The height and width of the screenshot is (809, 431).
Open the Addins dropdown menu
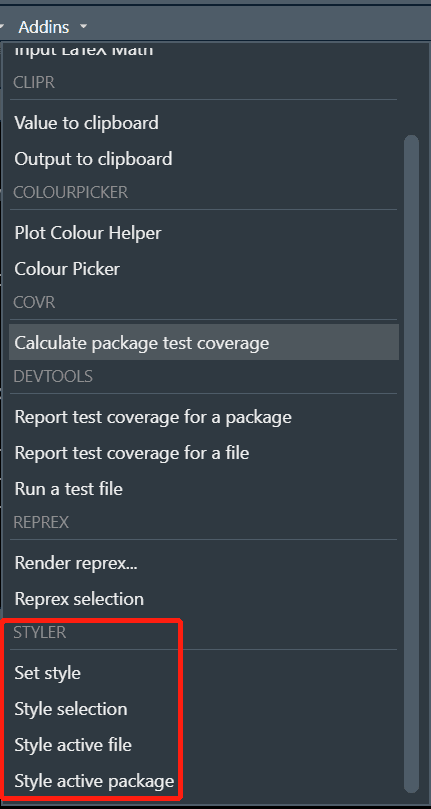click(x=52, y=26)
